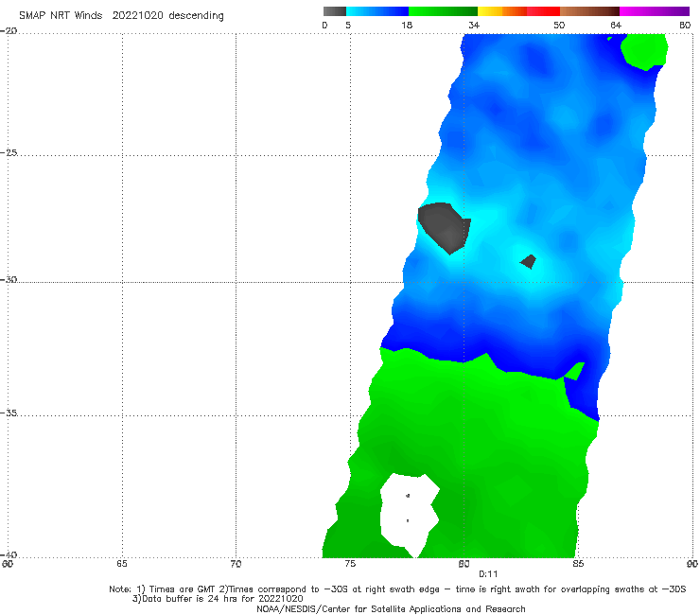This screenshot has width=700, height=615.
Task: Click the gray 0-5 segment of the color bar
Action: (335, 11)
